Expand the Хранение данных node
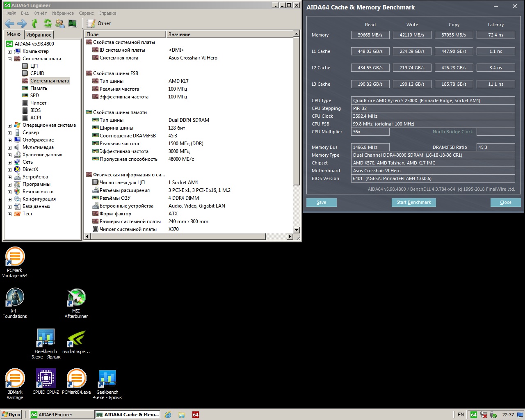The image size is (525, 420). tap(9, 155)
